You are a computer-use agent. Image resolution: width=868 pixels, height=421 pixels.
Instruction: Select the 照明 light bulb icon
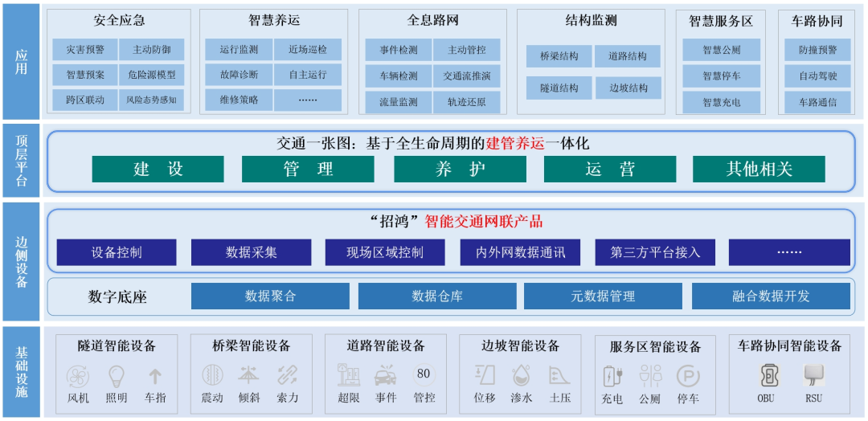pyautogui.click(x=117, y=376)
